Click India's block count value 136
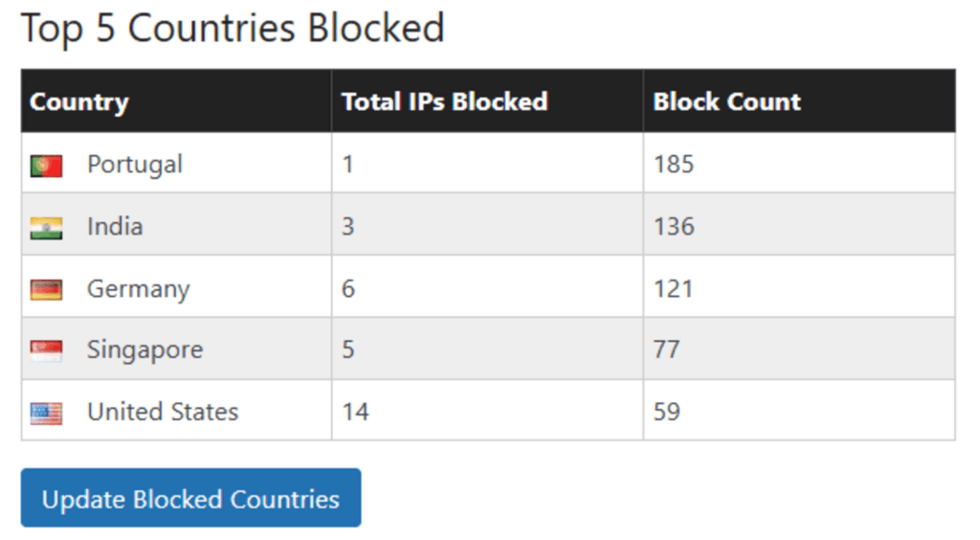This screenshot has height=540, width=980. (x=674, y=227)
